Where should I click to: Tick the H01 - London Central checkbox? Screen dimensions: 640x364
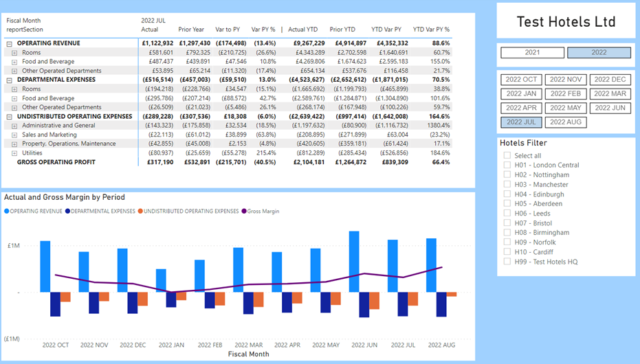(x=507, y=166)
